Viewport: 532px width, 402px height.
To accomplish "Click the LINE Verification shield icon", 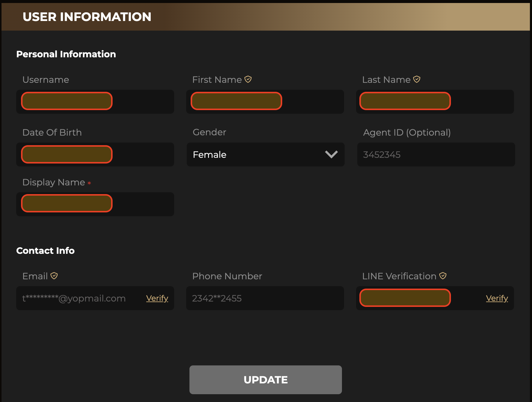I will pos(443,276).
